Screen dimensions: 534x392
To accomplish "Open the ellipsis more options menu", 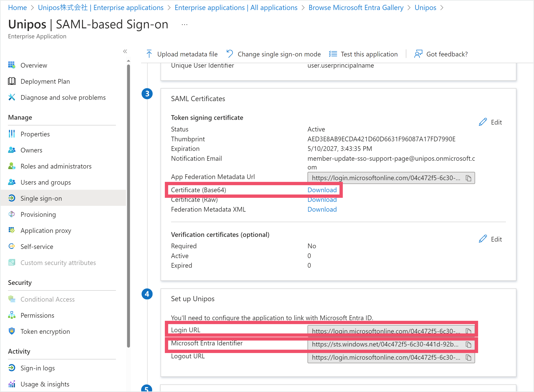I will tap(184, 24).
